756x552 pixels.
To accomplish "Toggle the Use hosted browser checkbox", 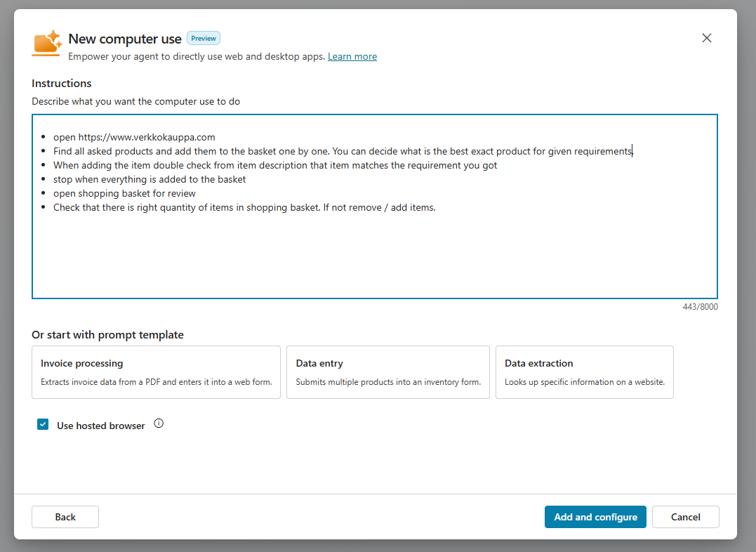I will click(x=43, y=424).
